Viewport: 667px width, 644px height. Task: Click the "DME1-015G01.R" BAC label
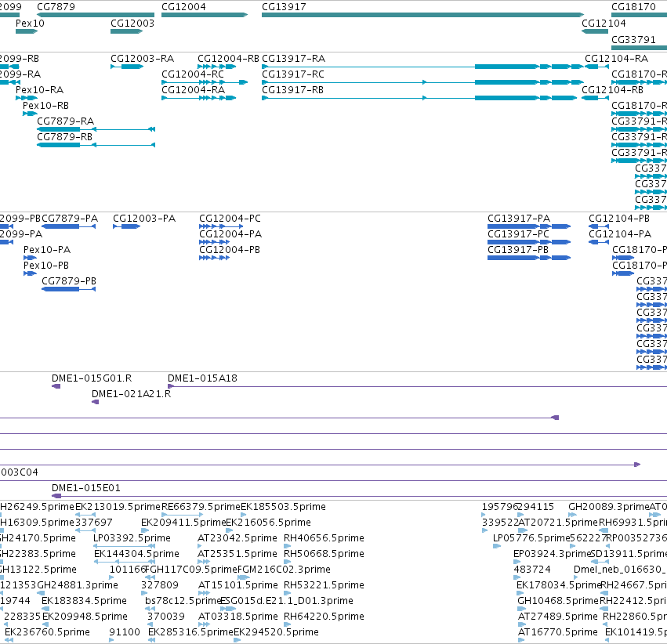pos(92,378)
